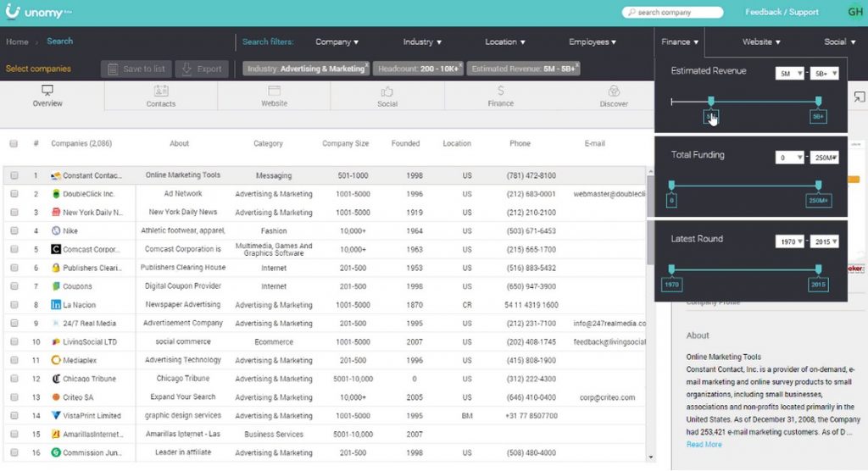Click the Founded column header
Viewport: 868px width, 471px height.
[406, 143]
